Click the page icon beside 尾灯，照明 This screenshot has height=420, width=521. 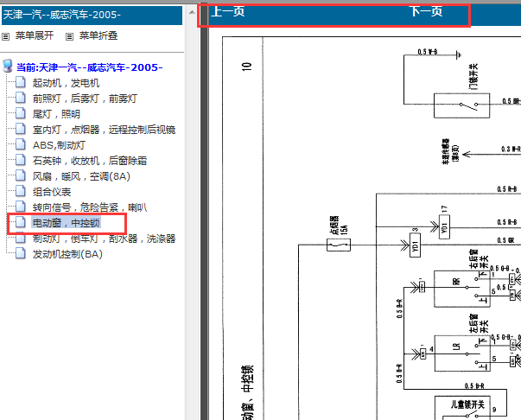pos(21,113)
